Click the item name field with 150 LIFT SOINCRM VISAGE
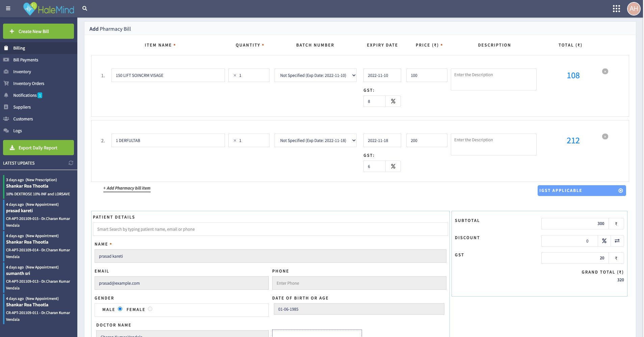 click(168, 75)
